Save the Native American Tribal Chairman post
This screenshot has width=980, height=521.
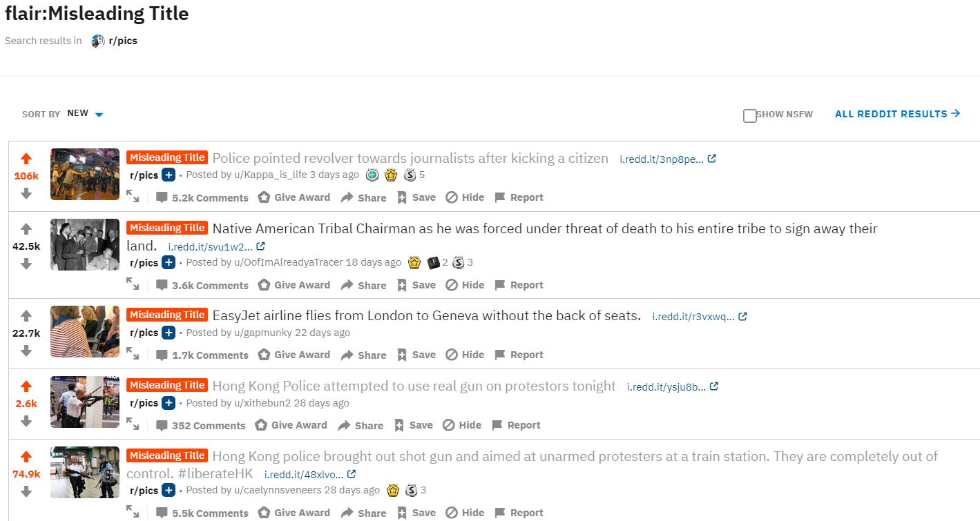tap(416, 285)
